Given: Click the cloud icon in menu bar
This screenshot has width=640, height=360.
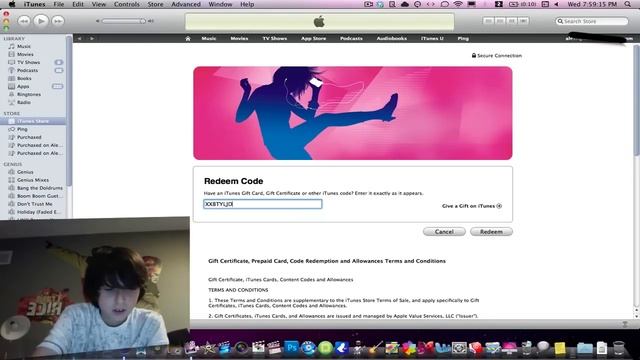Looking at the screenshot, I should [x=405, y=4].
